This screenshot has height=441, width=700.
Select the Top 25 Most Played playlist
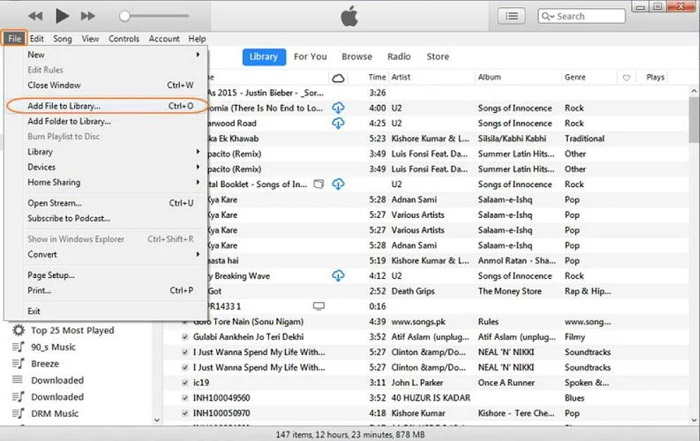coord(72,330)
